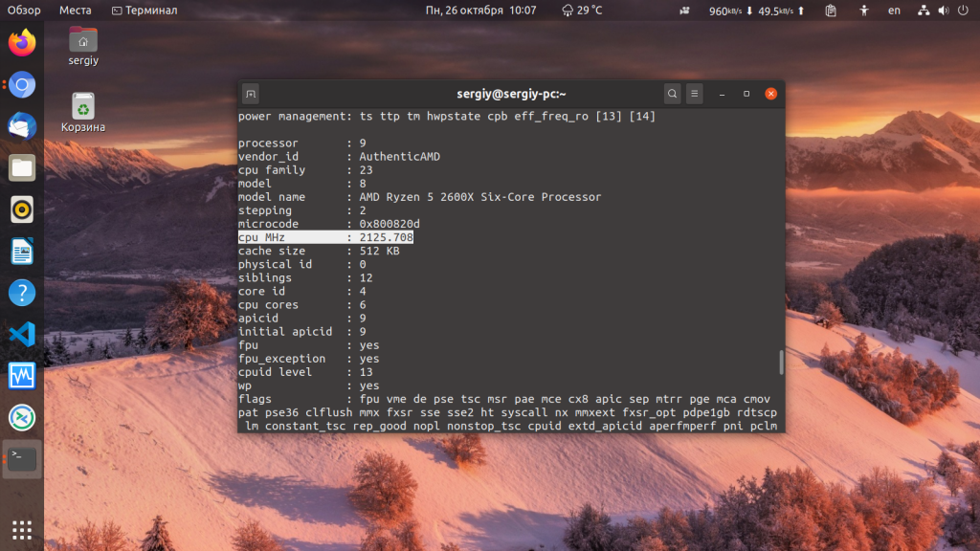Click the date and time clock
The image size is (980, 551).
[x=480, y=10]
